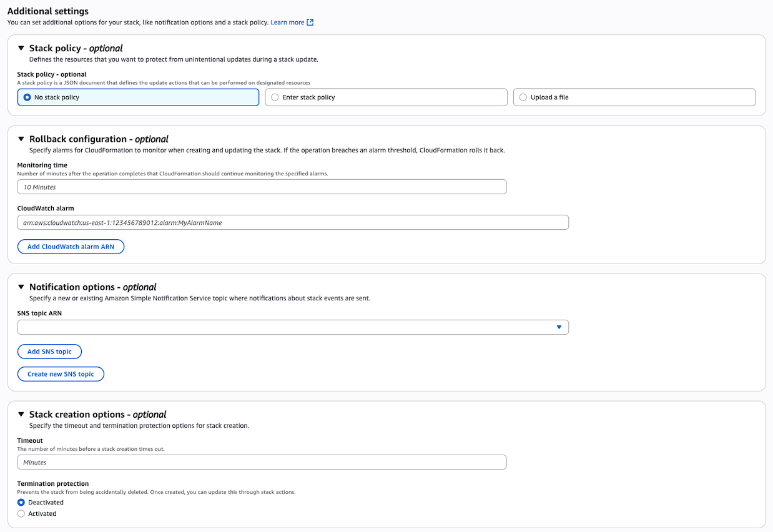
Task: Collapse the Stack policy section
Action: tap(21, 47)
